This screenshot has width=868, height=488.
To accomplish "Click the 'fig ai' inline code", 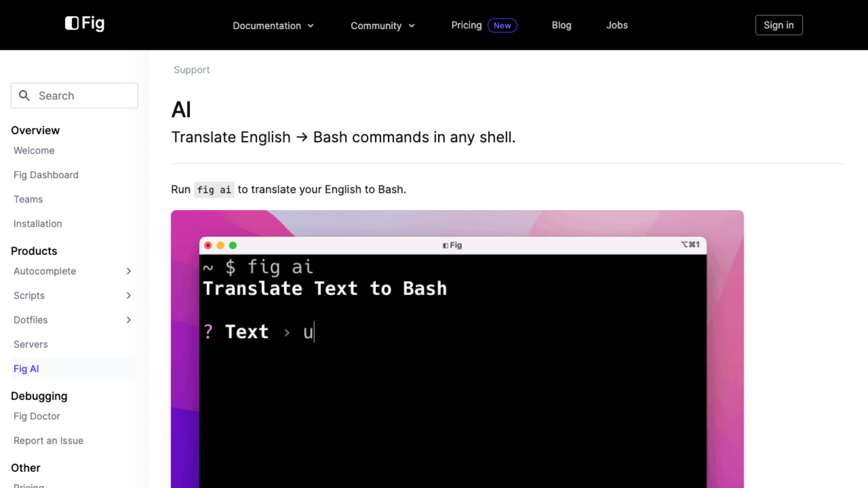I will 214,190.
